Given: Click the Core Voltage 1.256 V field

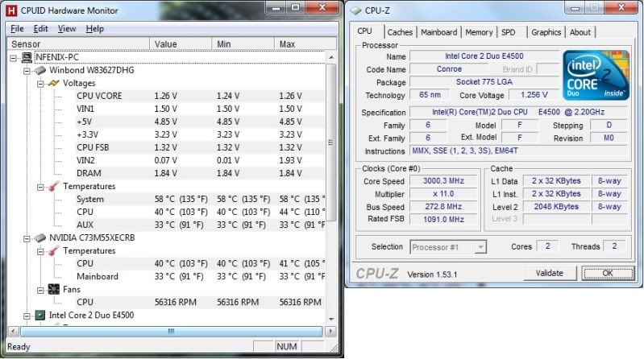Looking at the screenshot, I should click(x=534, y=95).
